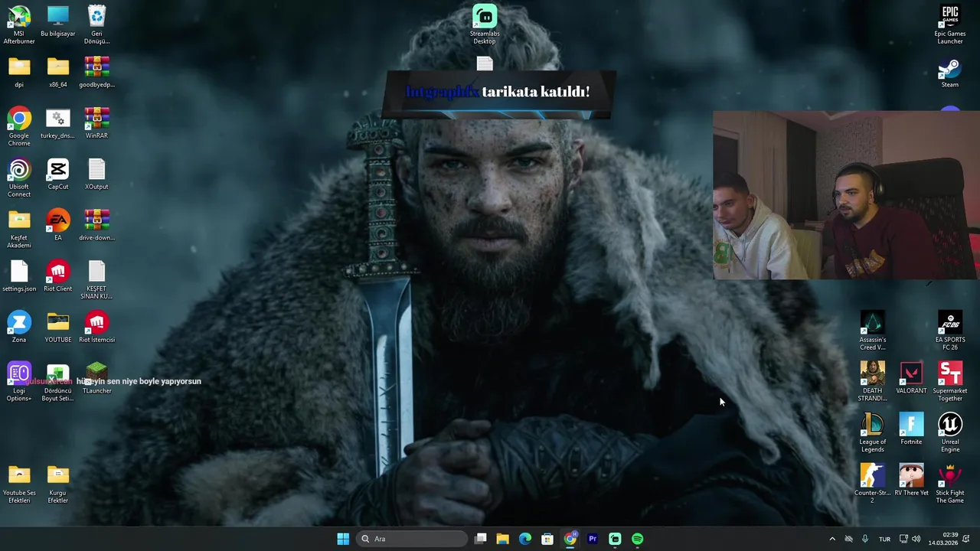
Task: Launch the DEATH STRANDING shortcut
Action: coord(873,382)
